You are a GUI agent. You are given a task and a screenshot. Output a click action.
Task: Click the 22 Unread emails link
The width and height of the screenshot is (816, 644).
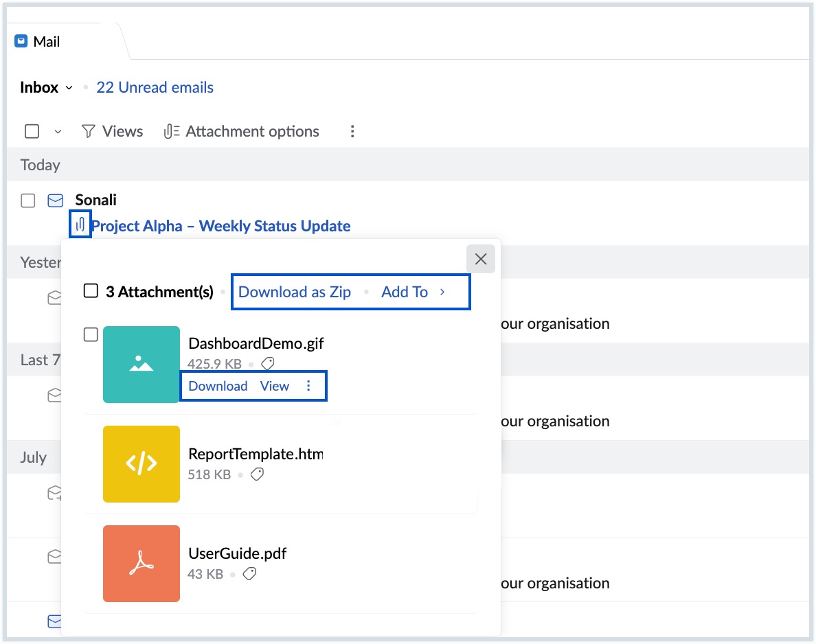(x=155, y=87)
